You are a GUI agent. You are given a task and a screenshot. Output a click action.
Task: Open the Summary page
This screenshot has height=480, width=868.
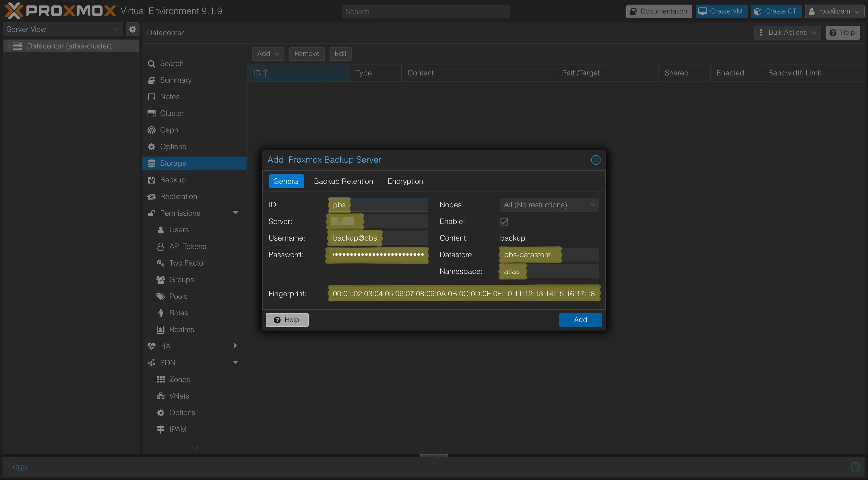[x=194, y=80]
